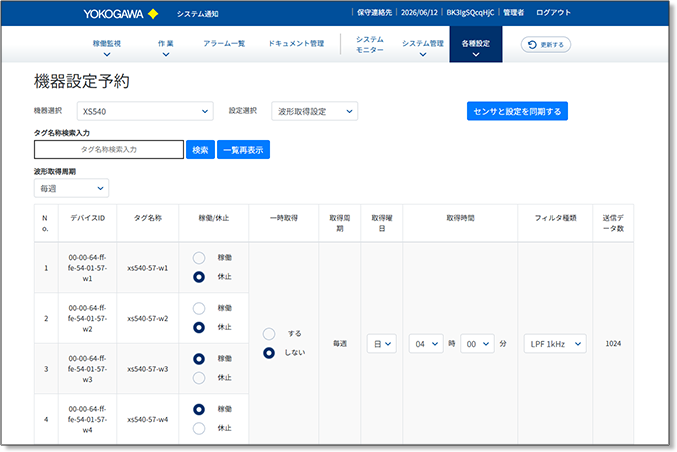Image resolution: width=677 pixels, height=452 pixels.
Task: Click システム通知 in header
Action: pos(198,14)
